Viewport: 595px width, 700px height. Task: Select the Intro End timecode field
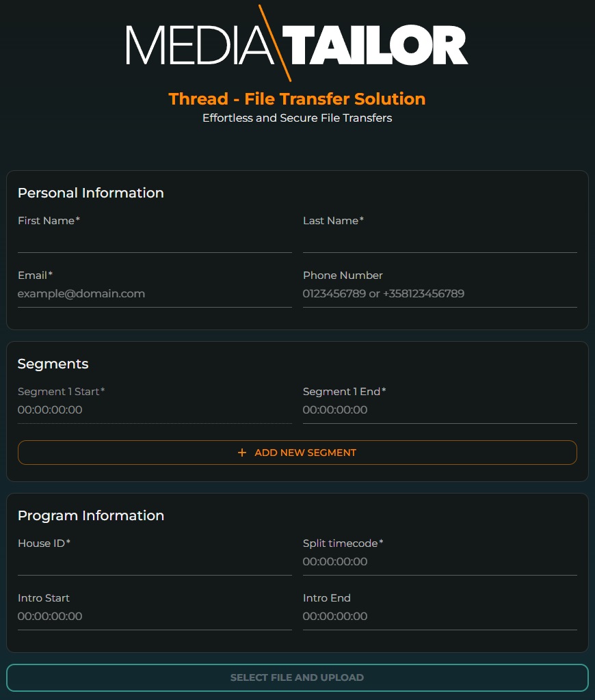click(x=440, y=617)
